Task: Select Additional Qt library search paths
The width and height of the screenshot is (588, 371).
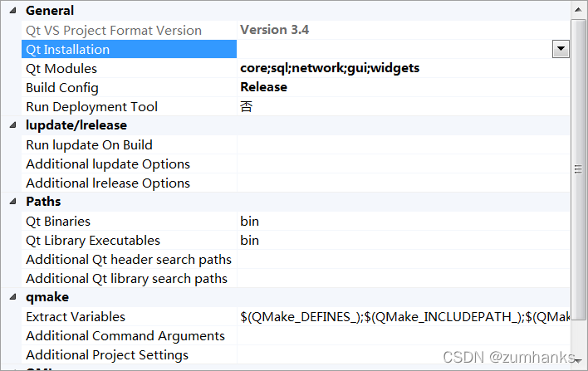Action: click(129, 278)
